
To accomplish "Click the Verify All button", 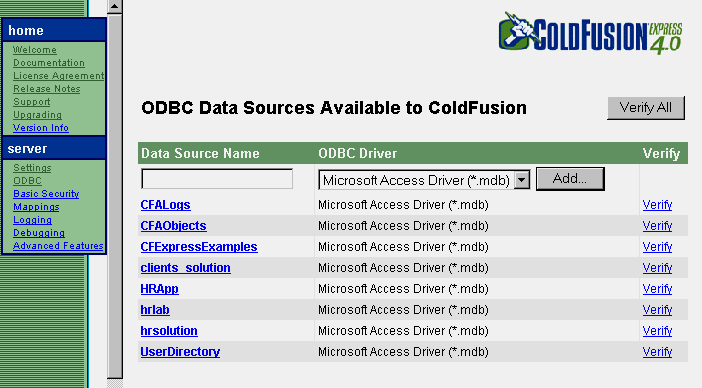I will point(646,108).
